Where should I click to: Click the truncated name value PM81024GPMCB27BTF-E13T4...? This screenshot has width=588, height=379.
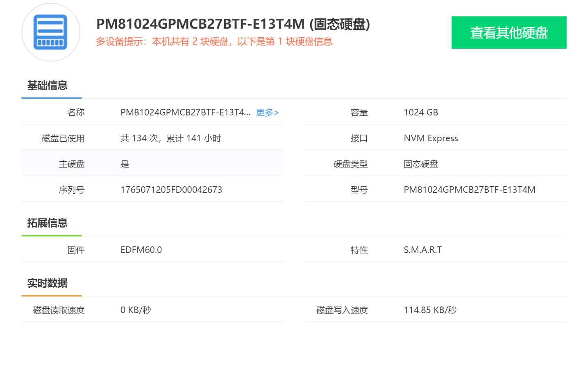[x=186, y=113]
